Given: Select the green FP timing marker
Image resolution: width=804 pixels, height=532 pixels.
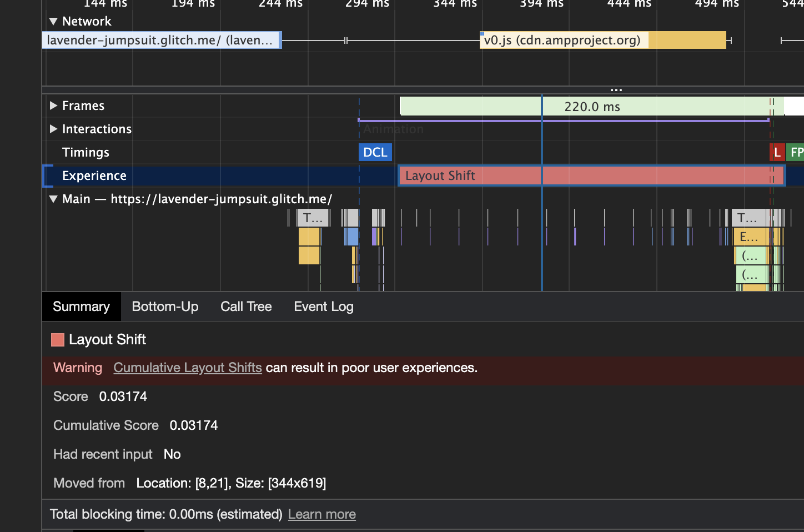Looking at the screenshot, I should [795, 152].
